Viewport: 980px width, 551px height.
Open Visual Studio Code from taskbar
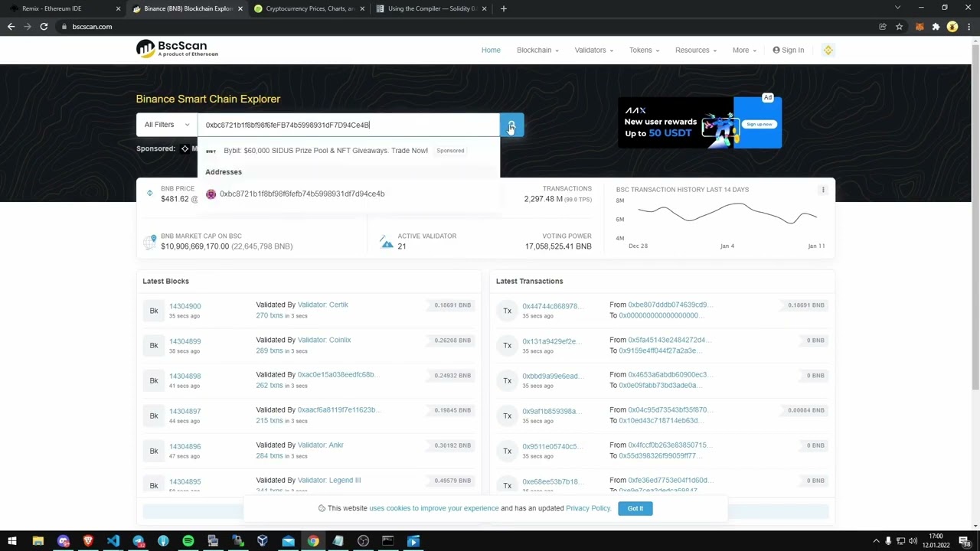point(113,541)
